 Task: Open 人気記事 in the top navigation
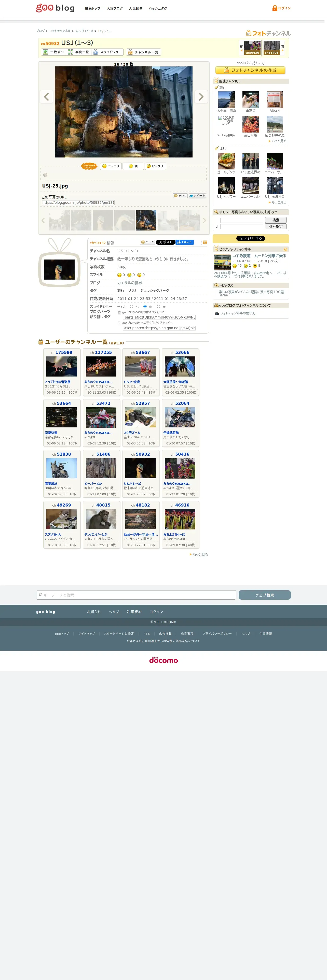135,8
